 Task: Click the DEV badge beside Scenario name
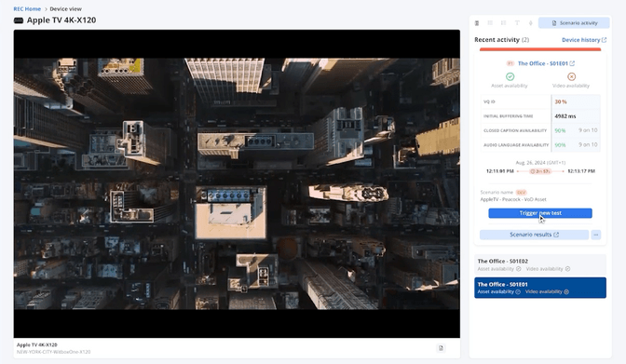pos(521,193)
